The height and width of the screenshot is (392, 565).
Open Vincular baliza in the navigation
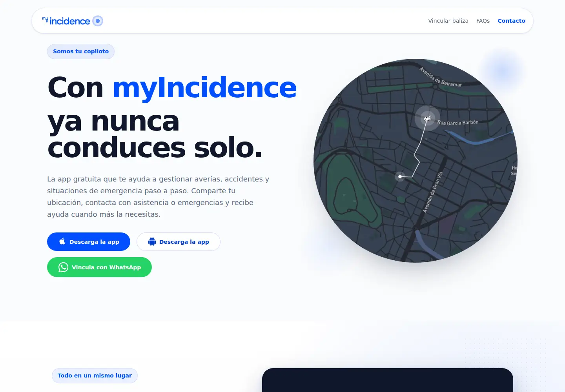pos(448,21)
